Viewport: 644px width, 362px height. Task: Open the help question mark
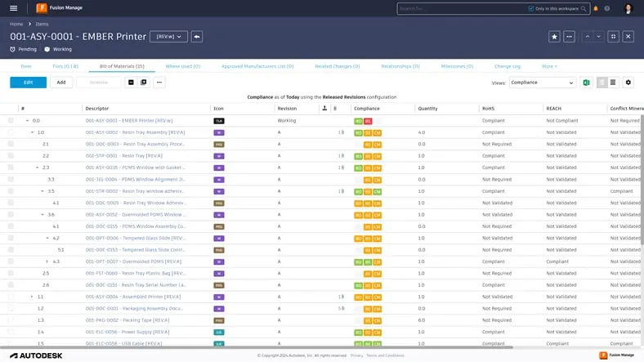(x=607, y=9)
